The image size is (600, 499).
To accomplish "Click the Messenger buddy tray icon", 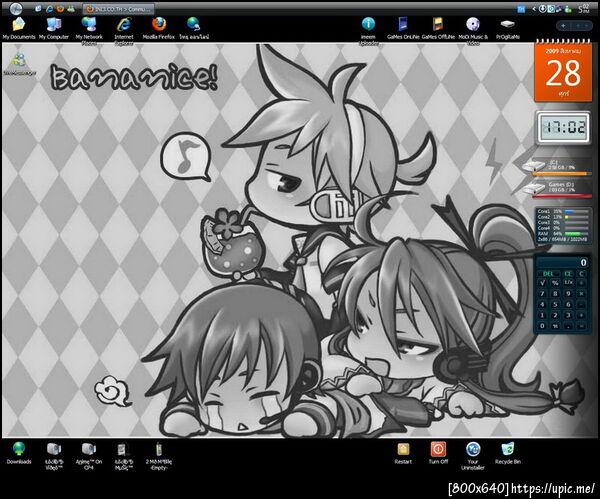I will (x=568, y=9).
